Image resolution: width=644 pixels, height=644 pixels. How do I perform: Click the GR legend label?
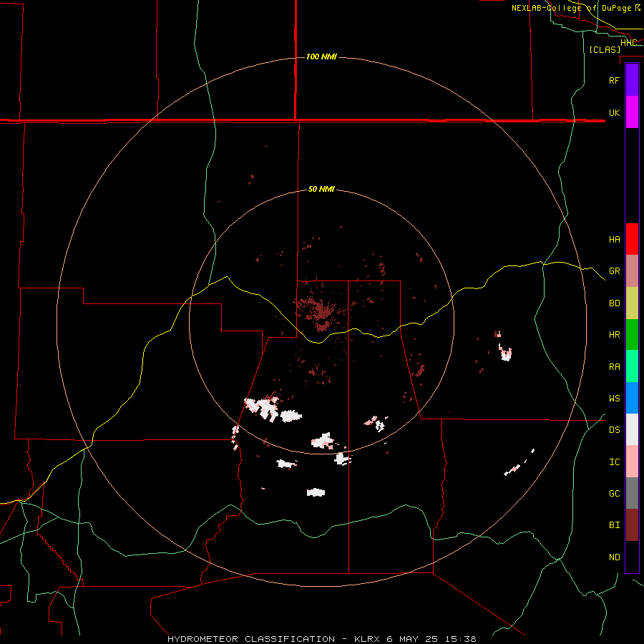point(614,271)
